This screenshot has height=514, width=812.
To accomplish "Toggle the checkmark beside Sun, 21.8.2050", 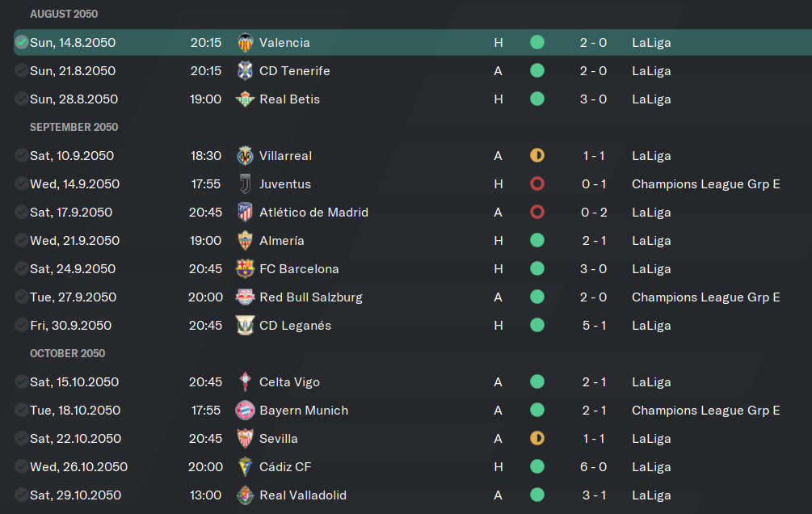I will 21,70.
